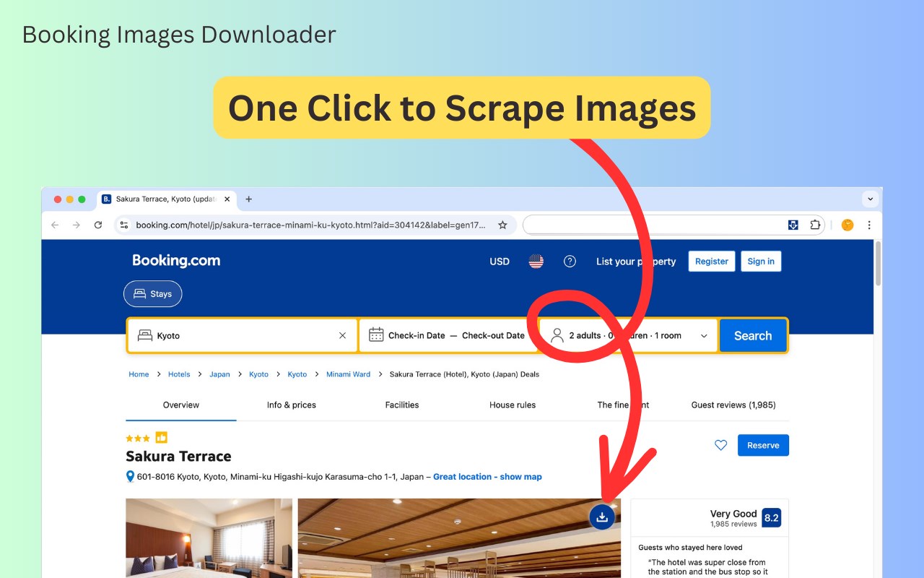This screenshot has width=924, height=578.
Task: Switch to Info & prices tab
Action: [292, 405]
